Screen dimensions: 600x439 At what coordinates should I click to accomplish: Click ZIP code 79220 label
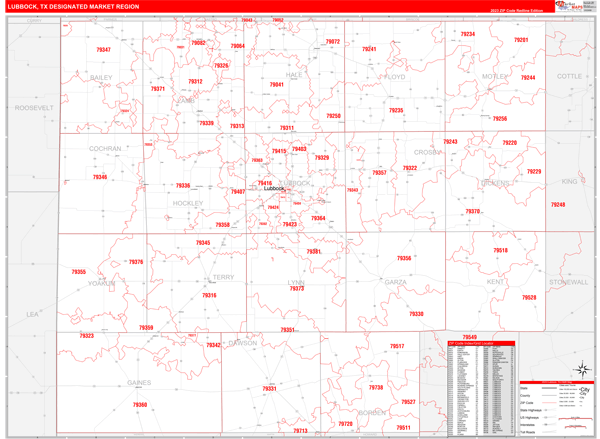pos(509,143)
